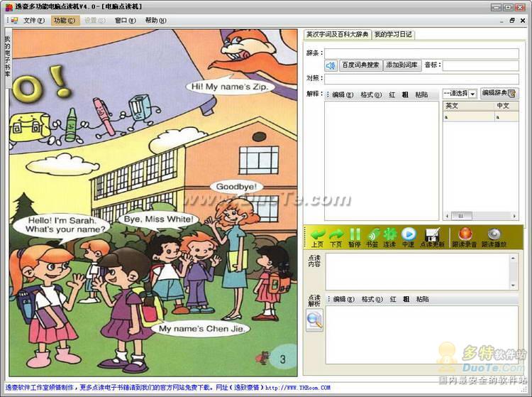Click the 英文 column header

click(469, 106)
